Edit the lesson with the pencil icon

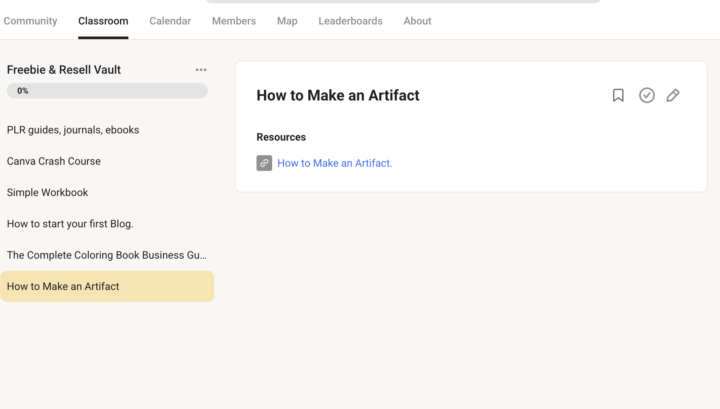(x=673, y=95)
